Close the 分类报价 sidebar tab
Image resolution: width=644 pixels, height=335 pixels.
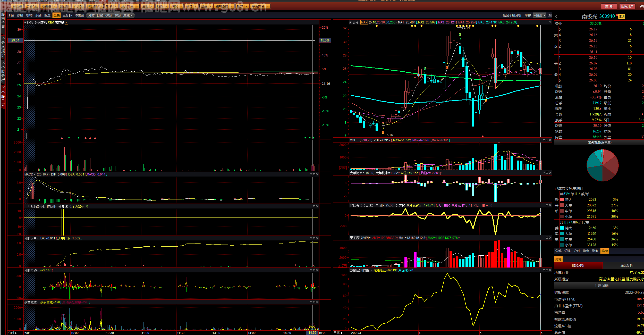[x=3, y=38]
